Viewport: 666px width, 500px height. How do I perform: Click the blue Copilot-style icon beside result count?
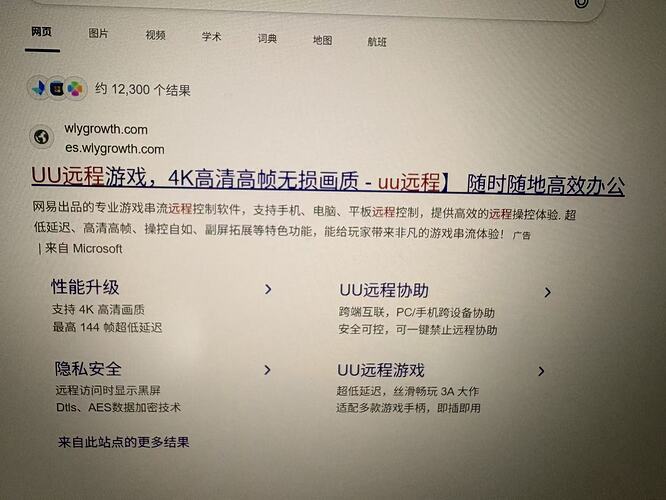(39, 88)
